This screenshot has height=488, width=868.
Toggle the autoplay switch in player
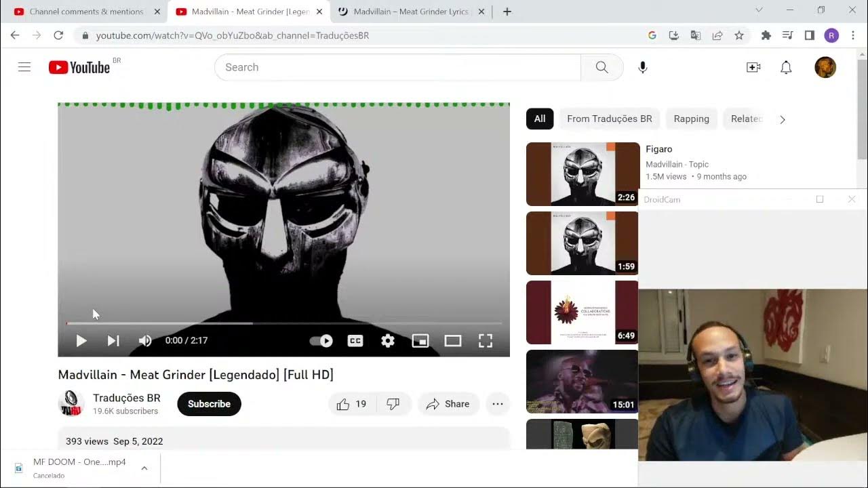pos(321,340)
